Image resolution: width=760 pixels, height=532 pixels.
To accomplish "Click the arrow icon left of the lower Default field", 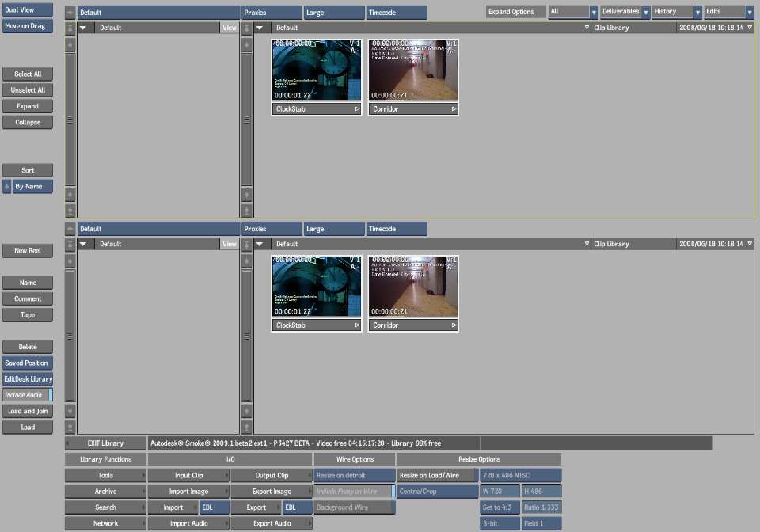I will coord(70,229).
